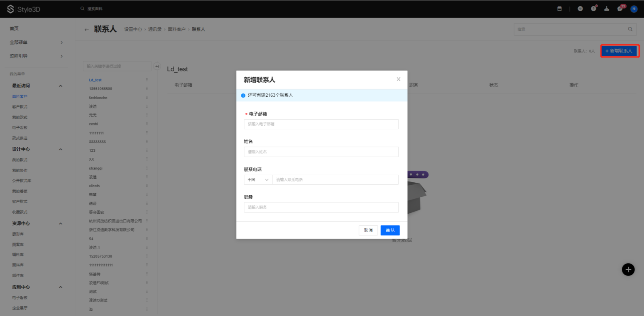Click the 确认 button in dialog
Image resolution: width=644 pixels, height=316 pixels.
tap(390, 230)
